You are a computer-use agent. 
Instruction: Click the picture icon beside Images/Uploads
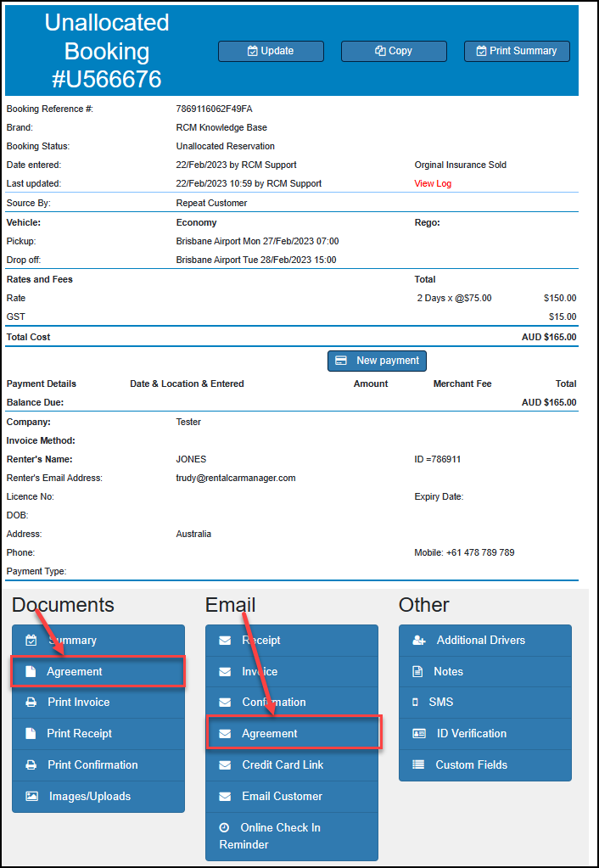tap(31, 797)
